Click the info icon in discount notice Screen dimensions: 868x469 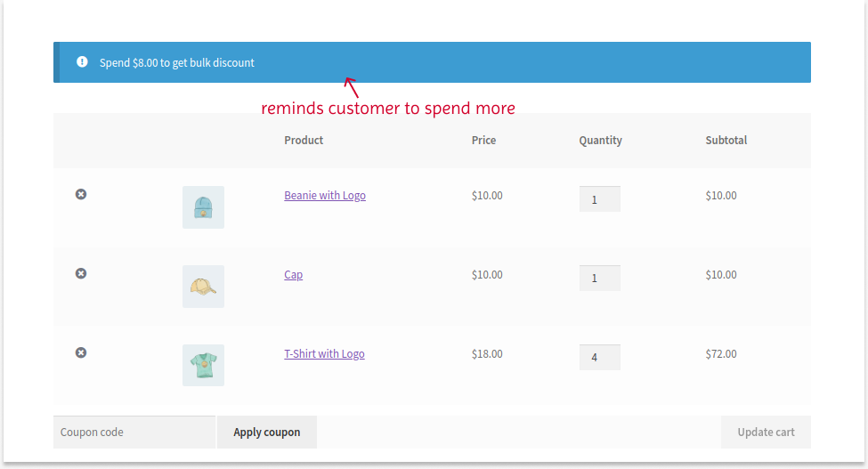[x=82, y=62]
